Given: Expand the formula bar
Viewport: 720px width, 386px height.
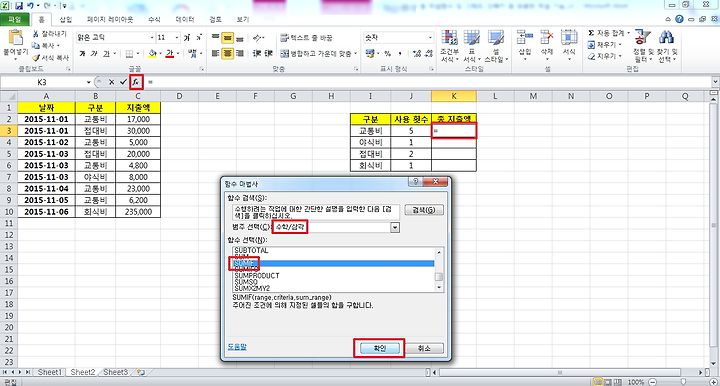Looking at the screenshot, I should 715,82.
